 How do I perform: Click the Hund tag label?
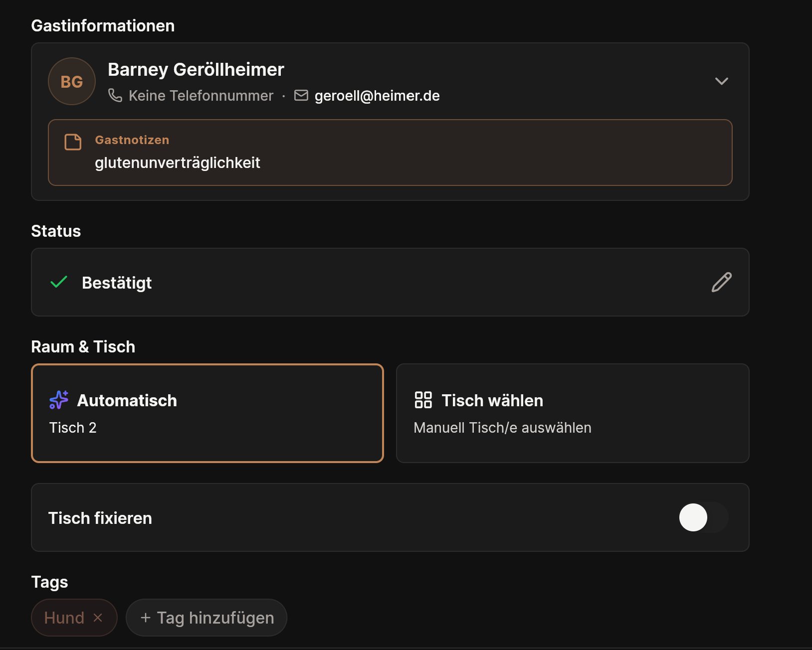[x=64, y=618]
